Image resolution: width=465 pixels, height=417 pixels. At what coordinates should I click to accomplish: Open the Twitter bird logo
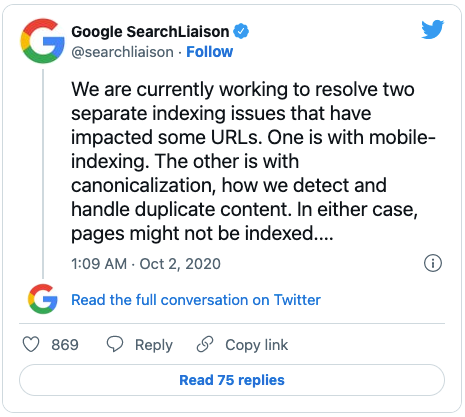[x=432, y=30]
